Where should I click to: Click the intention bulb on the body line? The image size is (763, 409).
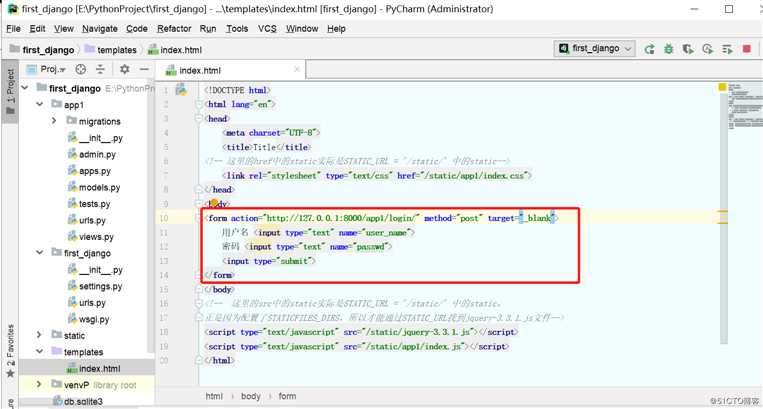click(x=214, y=203)
